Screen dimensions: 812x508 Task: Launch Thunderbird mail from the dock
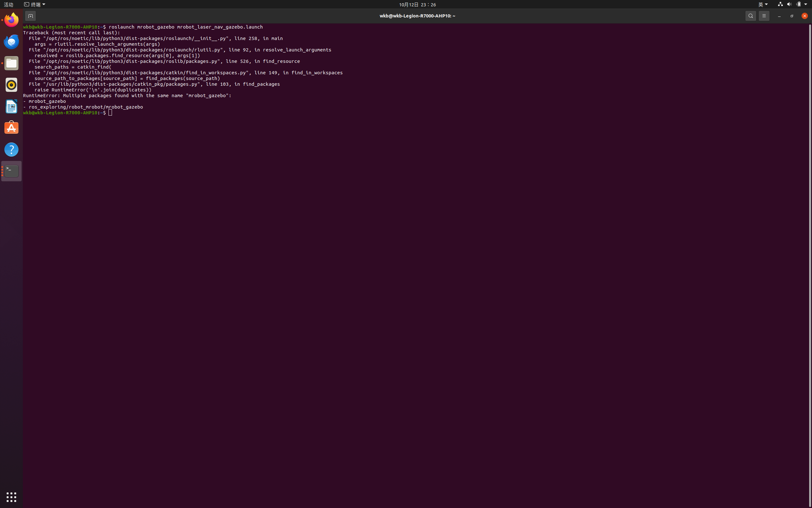tap(11, 42)
